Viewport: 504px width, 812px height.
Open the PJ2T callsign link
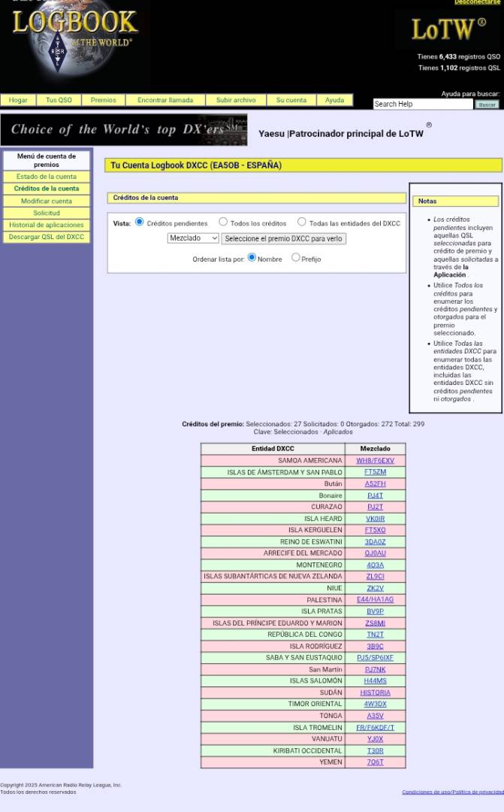pos(375,507)
